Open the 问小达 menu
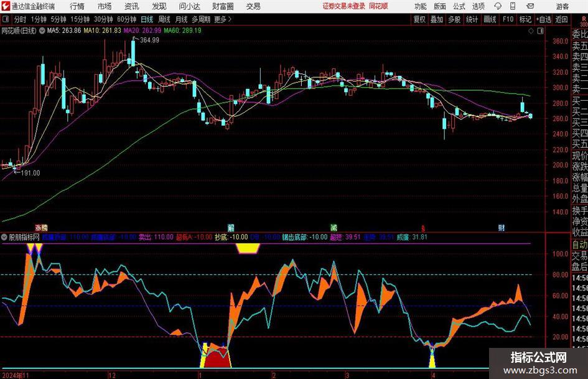This screenshot has height=379, width=588. pos(189,6)
